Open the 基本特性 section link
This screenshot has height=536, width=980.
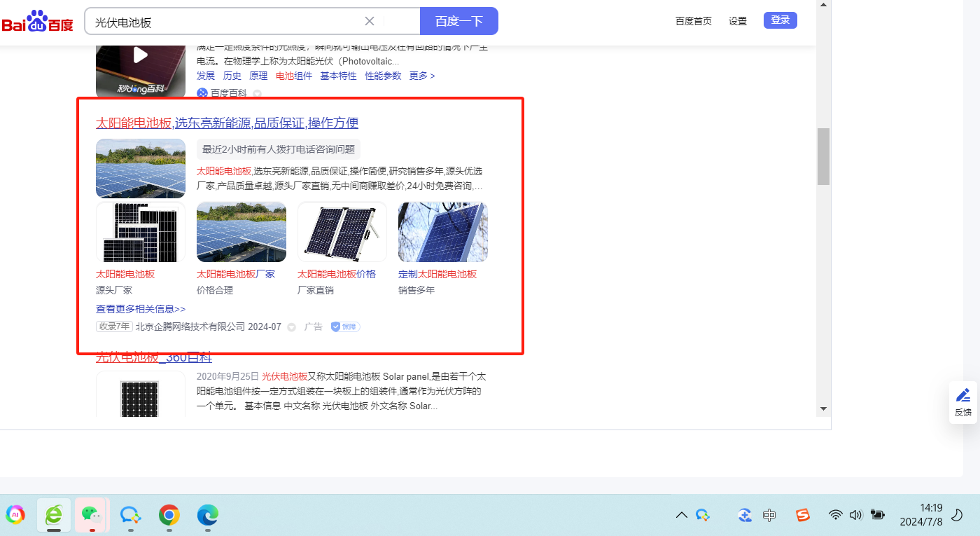pyautogui.click(x=338, y=76)
